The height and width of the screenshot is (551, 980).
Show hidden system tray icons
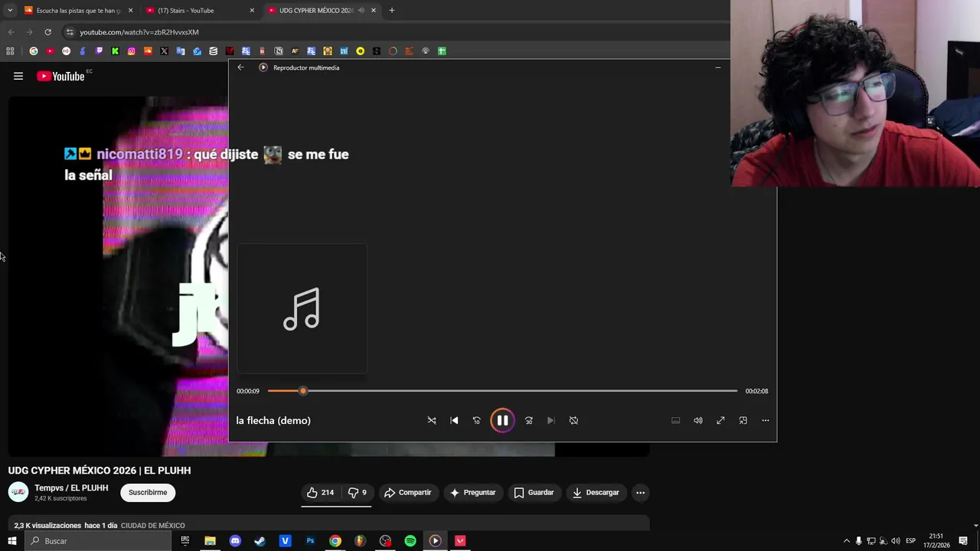846,541
